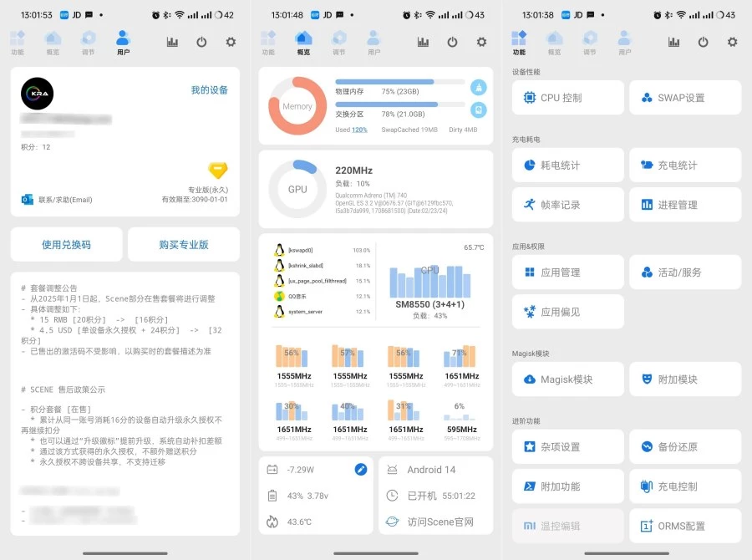Image resolution: width=752 pixels, height=560 pixels.
Task: Open 充电控制 charging control
Action: click(x=684, y=486)
